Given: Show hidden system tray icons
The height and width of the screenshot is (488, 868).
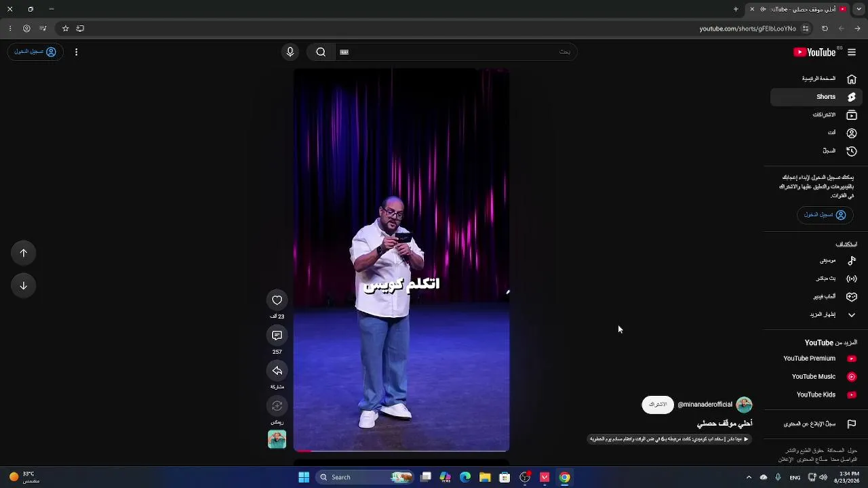Looking at the screenshot, I should [x=749, y=477].
